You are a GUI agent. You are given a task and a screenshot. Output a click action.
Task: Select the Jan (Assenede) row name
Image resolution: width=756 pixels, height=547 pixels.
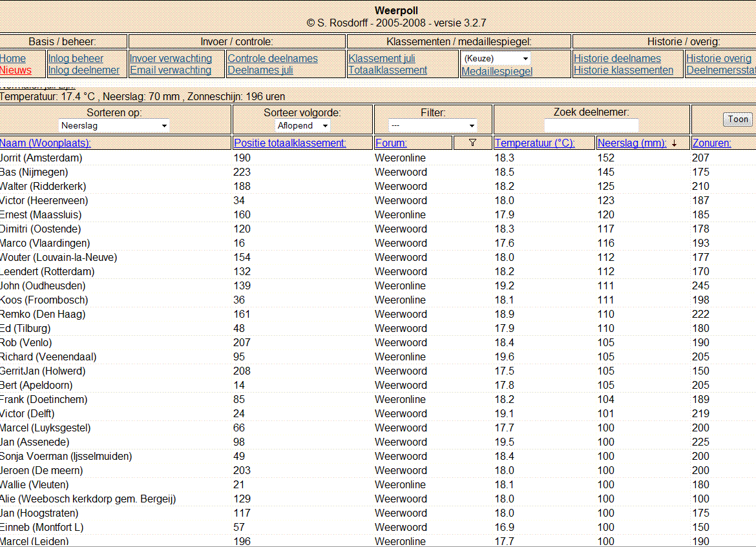click(35, 442)
